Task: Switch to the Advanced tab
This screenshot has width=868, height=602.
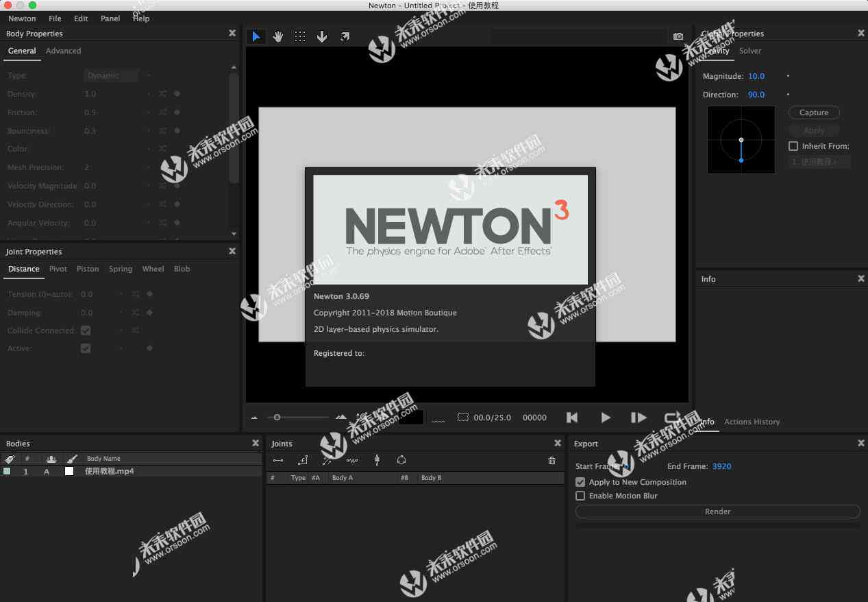Action: 63,51
